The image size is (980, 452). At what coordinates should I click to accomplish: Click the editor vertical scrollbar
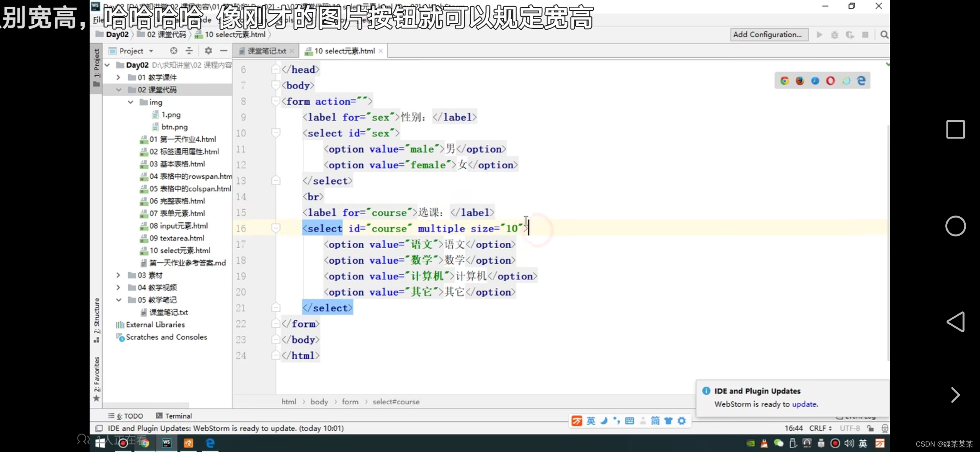[x=887, y=243]
